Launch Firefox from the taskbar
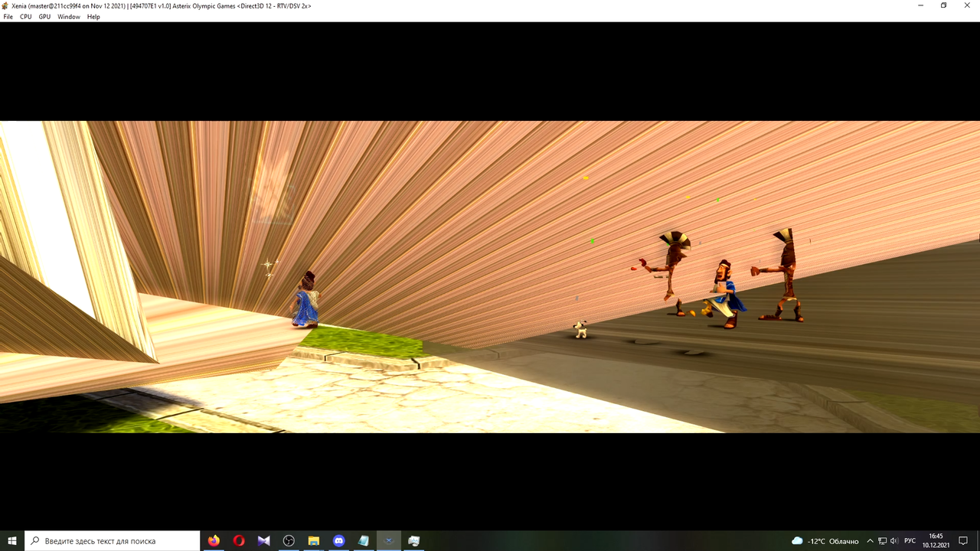The image size is (980, 551). pos(214,541)
